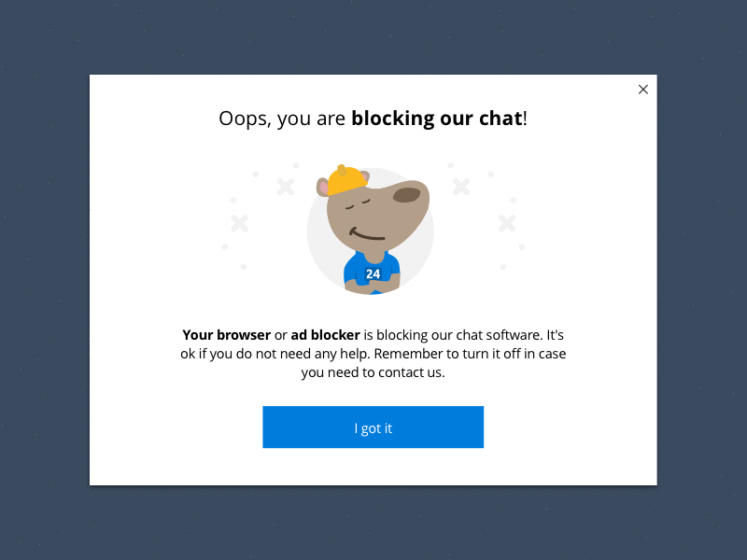Click the dialog title blocking our chat

(435, 118)
